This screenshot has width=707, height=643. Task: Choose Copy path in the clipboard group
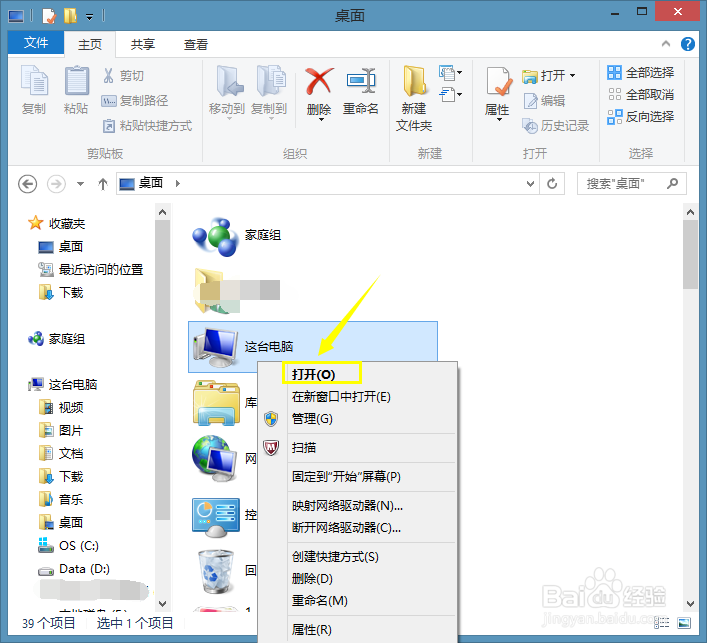click(135, 101)
